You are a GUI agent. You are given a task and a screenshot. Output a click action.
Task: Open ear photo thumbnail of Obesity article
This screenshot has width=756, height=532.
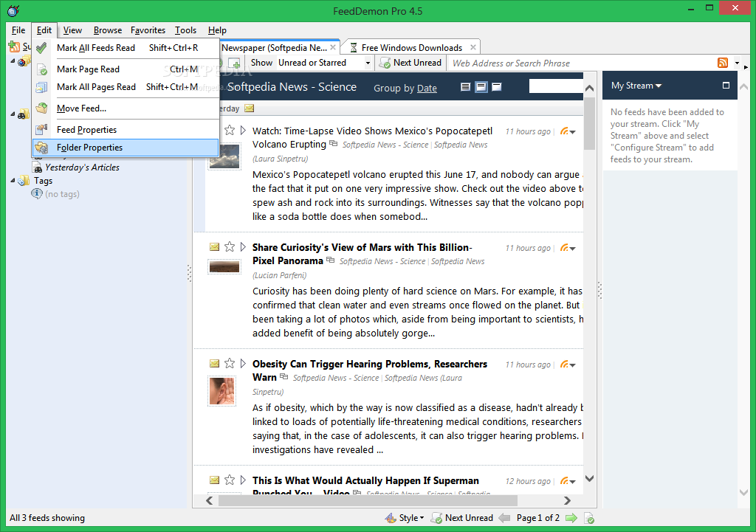click(x=221, y=390)
